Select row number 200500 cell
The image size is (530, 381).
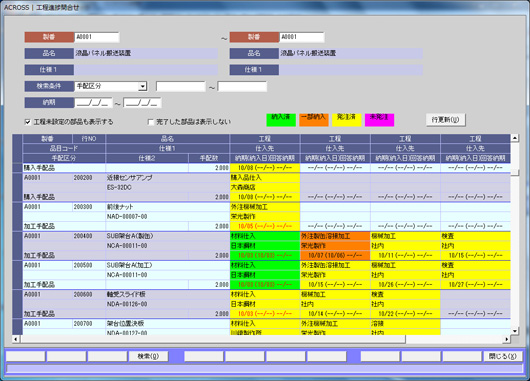(x=89, y=265)
